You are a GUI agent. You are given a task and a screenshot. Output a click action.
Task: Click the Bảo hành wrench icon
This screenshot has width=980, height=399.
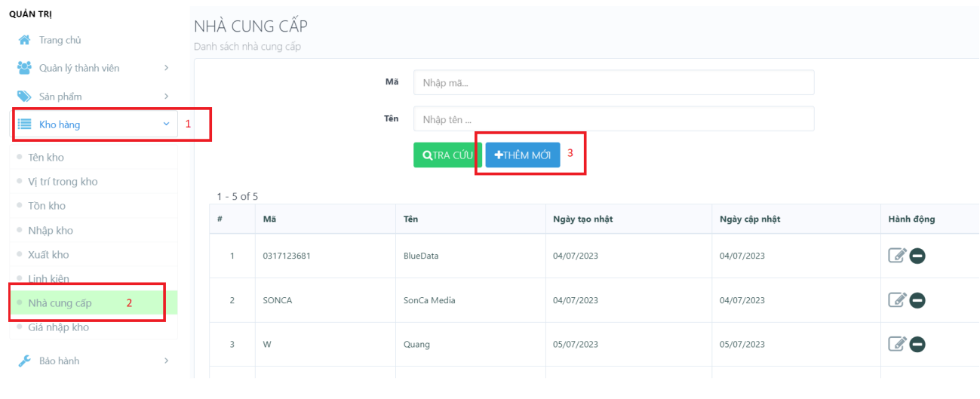point(24,361)
